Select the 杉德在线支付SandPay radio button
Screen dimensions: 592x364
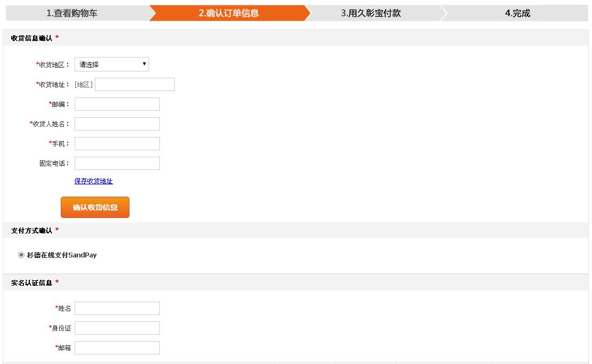tap(21, 255)
